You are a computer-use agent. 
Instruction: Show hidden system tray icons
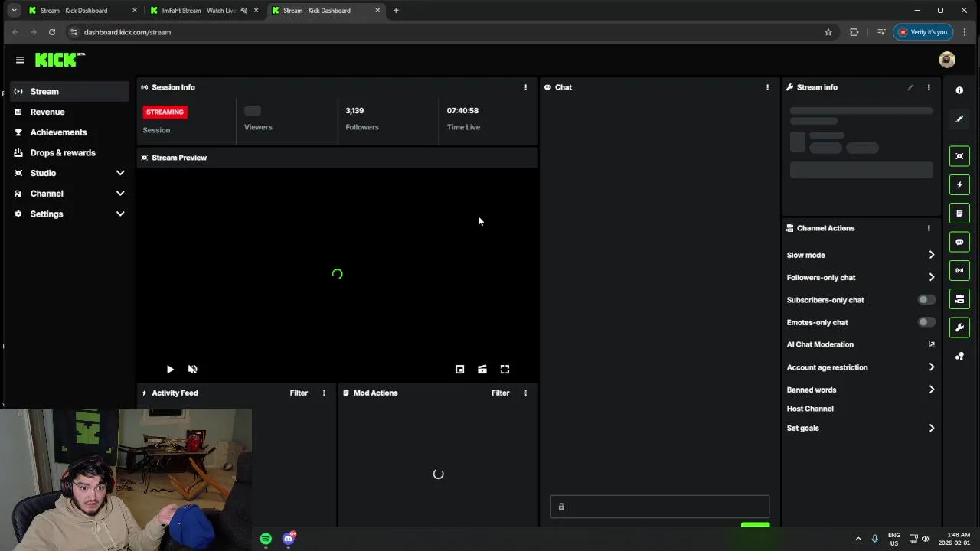(x=858, y=539)
